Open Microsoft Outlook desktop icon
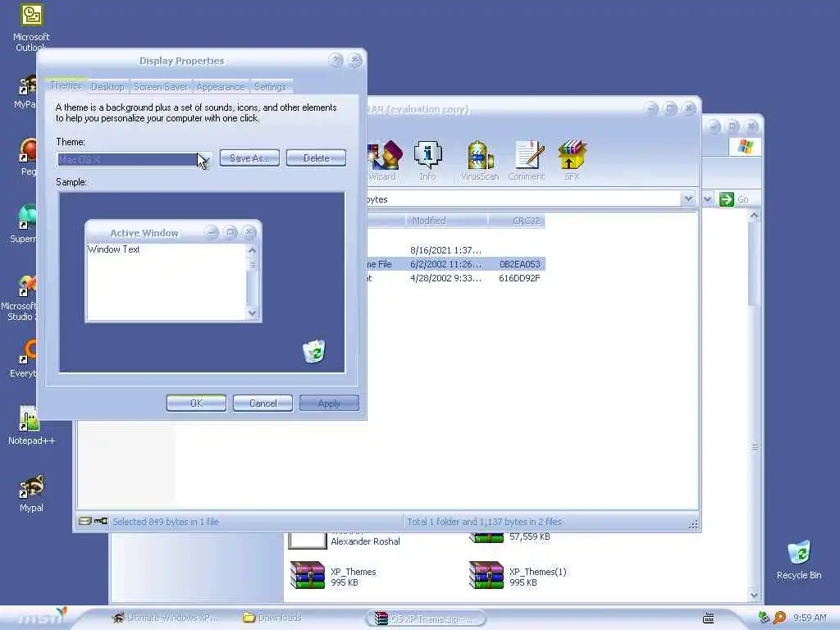The height and width of the screenshot is (630, 840). (x=31, y=27)
